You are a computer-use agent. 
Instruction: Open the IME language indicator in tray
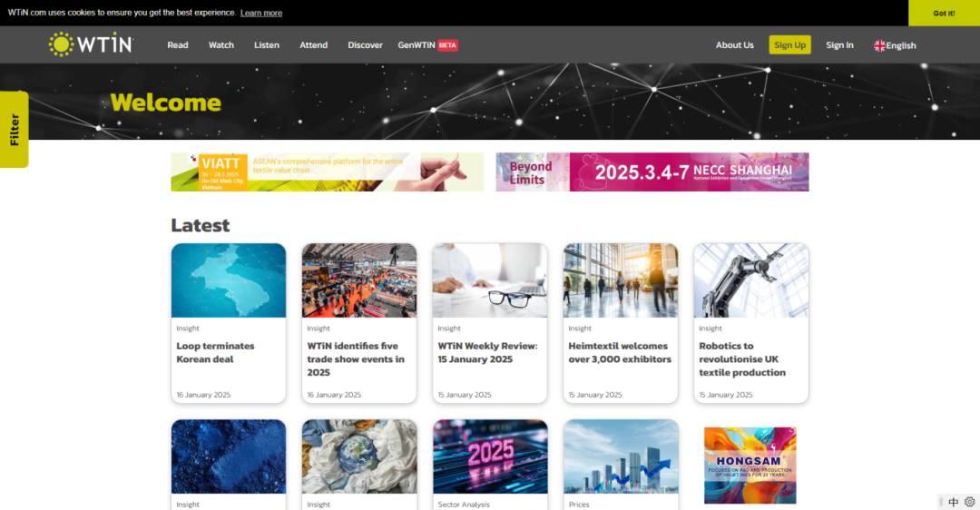click(x=953, y=502)
